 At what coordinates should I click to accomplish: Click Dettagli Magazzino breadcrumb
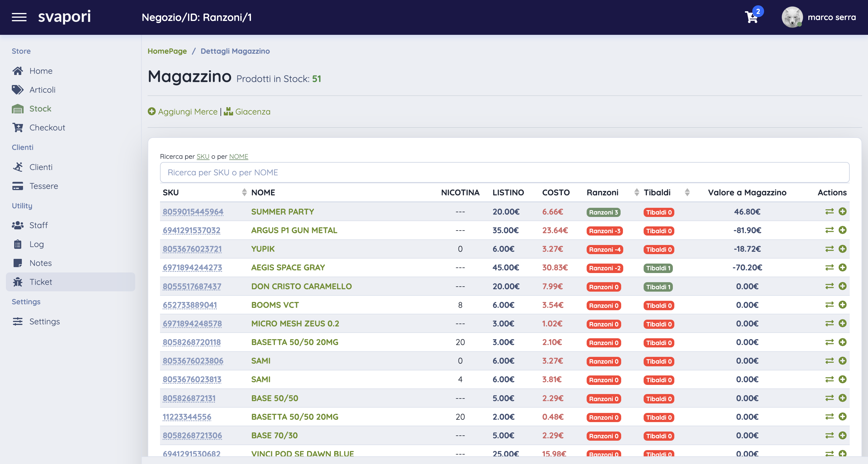tap(235, 51)
